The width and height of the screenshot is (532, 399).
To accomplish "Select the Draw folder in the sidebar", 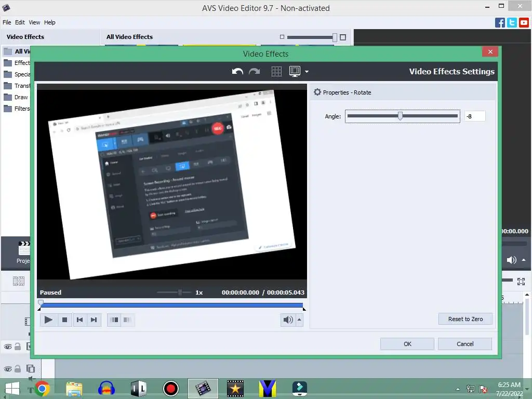I will [16, 97].
